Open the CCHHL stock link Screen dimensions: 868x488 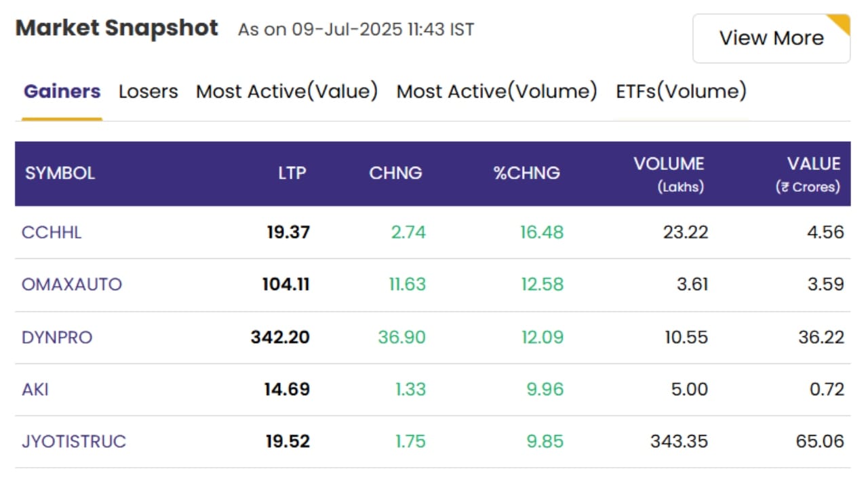(52, 232)
